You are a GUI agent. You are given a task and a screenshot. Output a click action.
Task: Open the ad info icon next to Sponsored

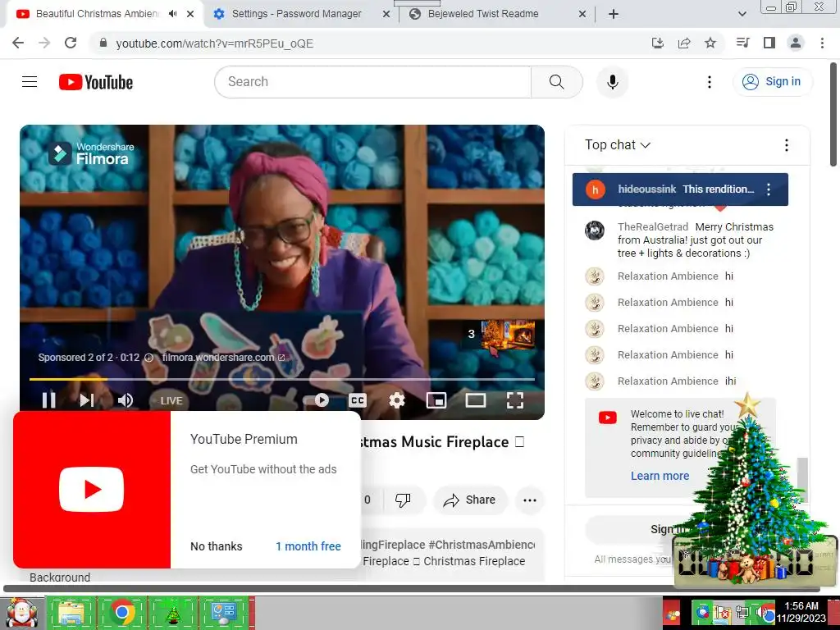click(149, 358)
